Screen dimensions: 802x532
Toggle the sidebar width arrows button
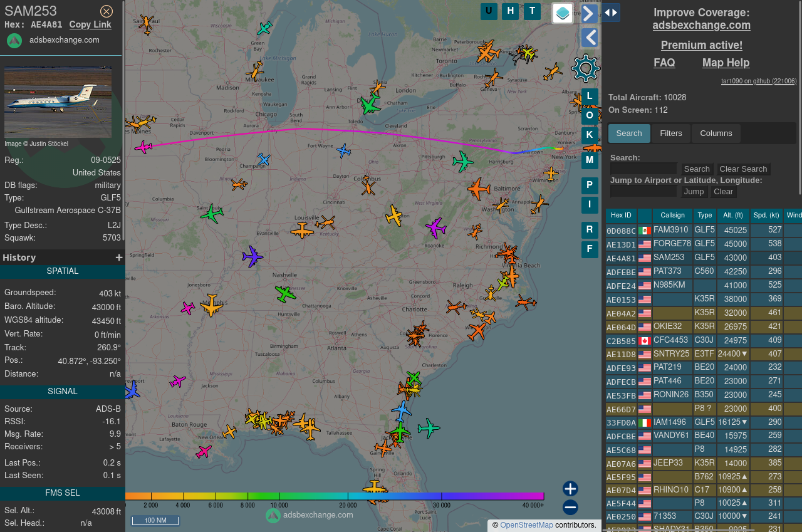pyautogui.click(x=611, y=13)
